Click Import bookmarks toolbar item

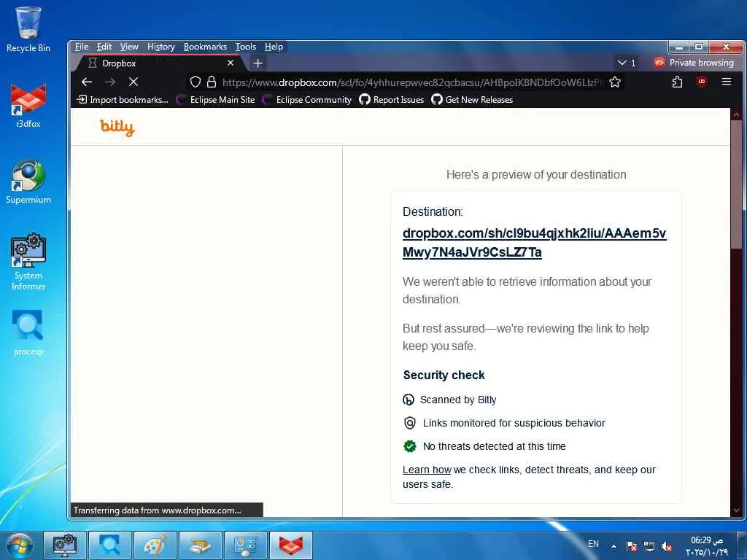123,99
